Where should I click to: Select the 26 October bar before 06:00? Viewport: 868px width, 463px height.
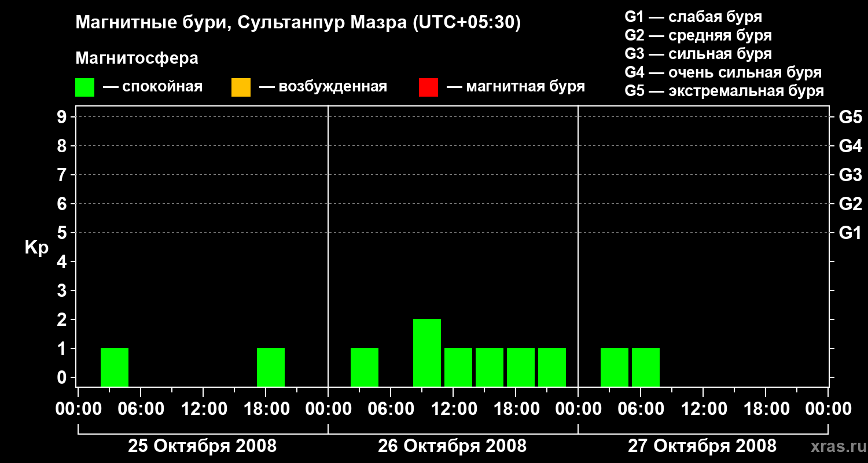click(365, 367)
